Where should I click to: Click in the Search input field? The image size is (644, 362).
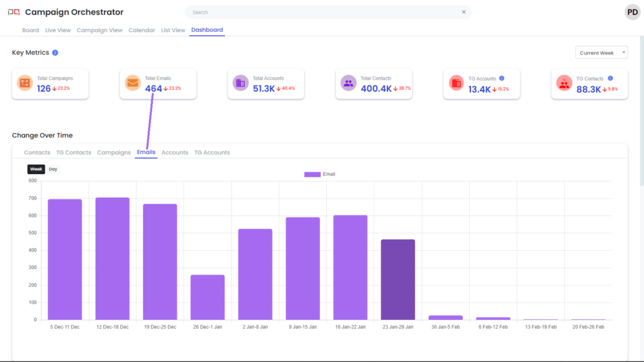[x=321, y=12]
